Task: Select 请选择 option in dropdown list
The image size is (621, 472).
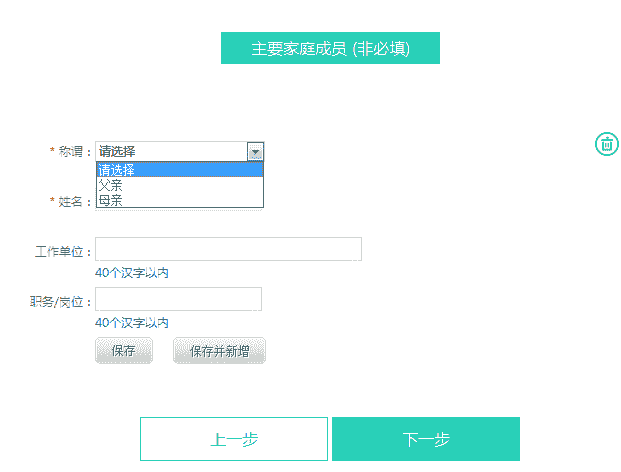Action: click(180, 170)
